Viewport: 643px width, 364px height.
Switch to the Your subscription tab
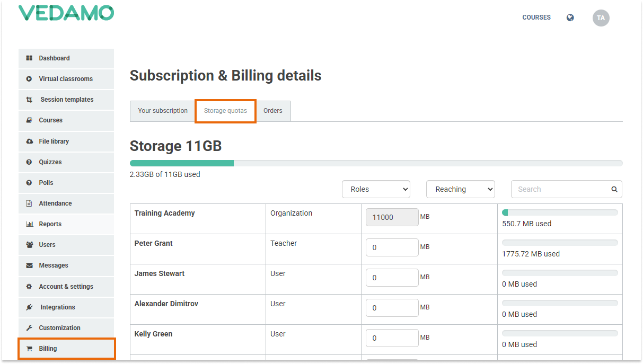162,111
